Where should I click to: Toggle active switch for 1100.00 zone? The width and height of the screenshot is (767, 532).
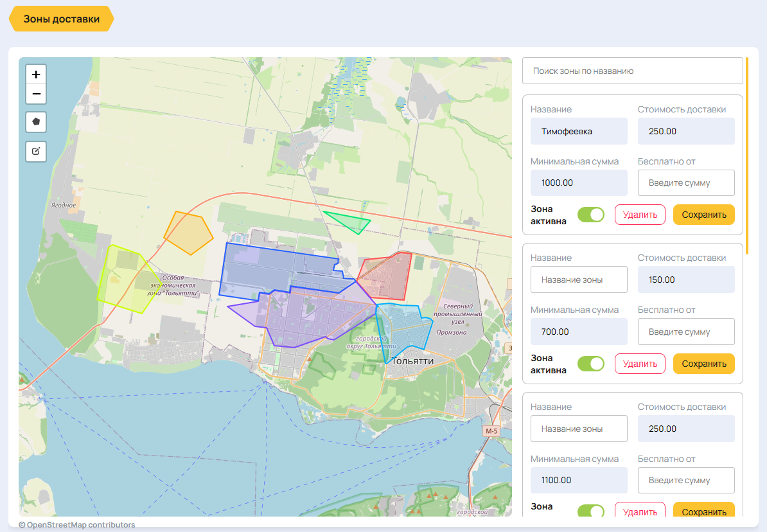tap(591, 510)
